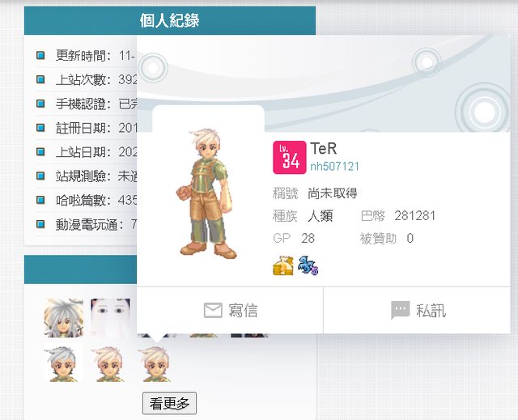This screenshot has height=420, width=518.
Task: Click the blue bullet beside 更新時間
Action: [40, 55]
